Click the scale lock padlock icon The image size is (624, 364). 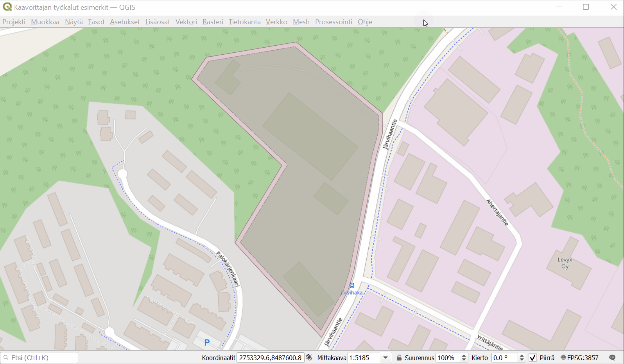coord(399,358)
